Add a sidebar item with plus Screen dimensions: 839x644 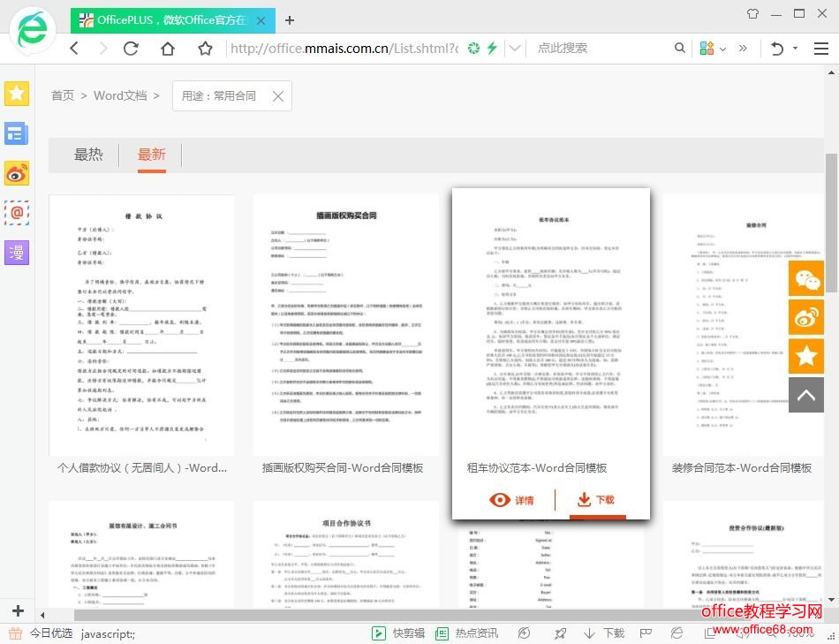point(18,610)
